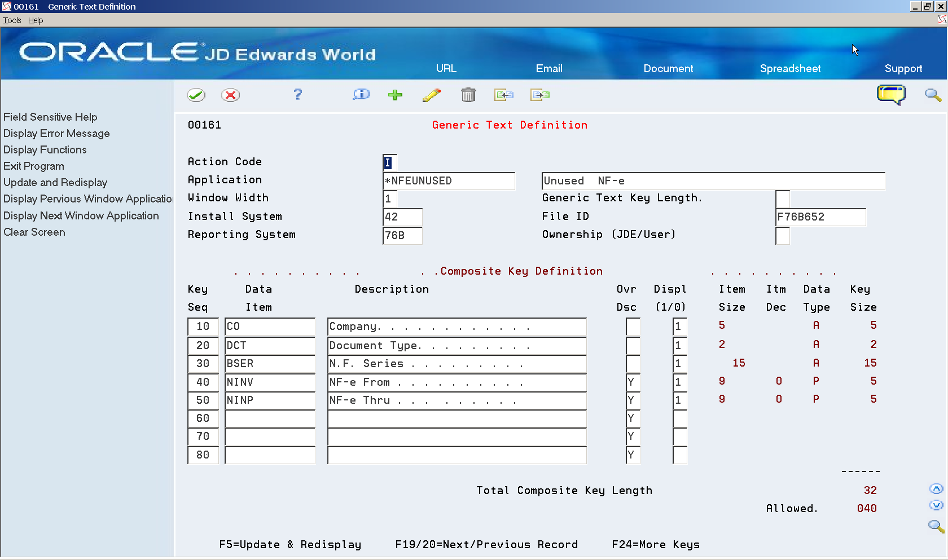Click the pencil change icon
The width and height of the screenshot is (948, 560).
click(x=432, y=95)
